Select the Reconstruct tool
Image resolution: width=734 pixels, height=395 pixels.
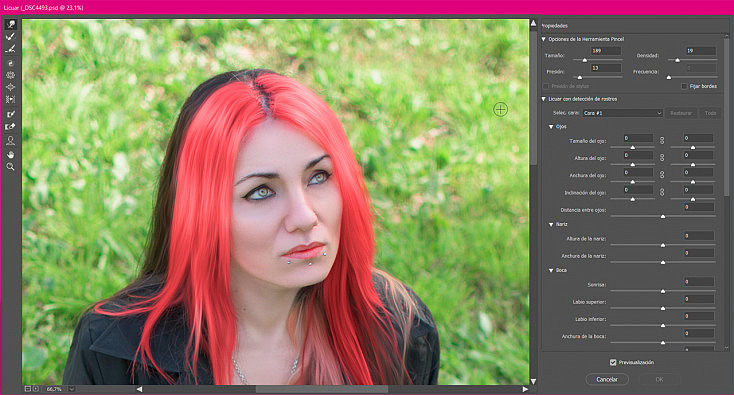tap(10, 37)
